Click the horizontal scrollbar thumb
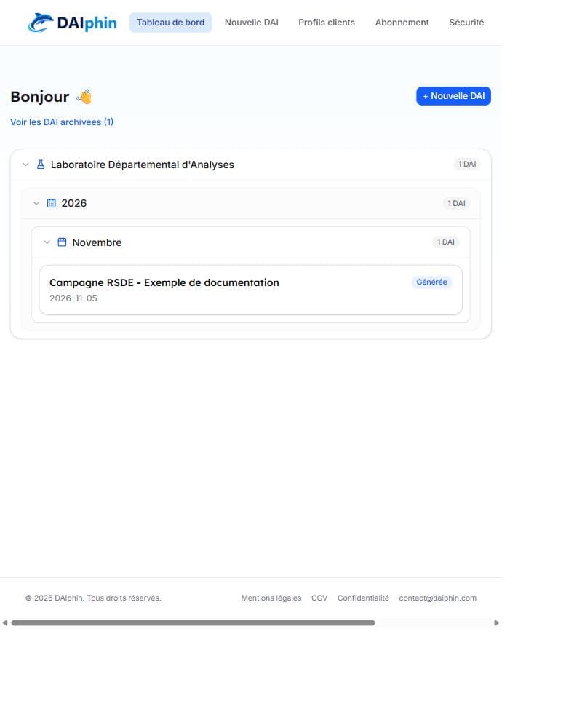 [193, 622]
